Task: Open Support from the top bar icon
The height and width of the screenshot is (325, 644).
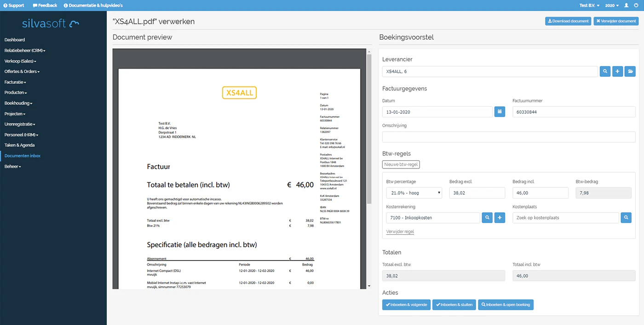Action: (x=13, y=5)
